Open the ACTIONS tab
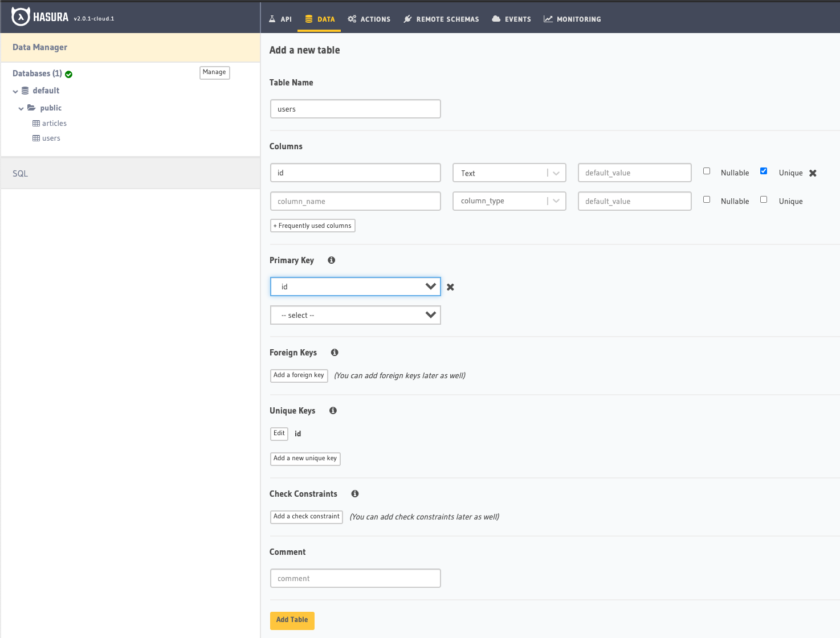840x638 pixels. (369, 19)
